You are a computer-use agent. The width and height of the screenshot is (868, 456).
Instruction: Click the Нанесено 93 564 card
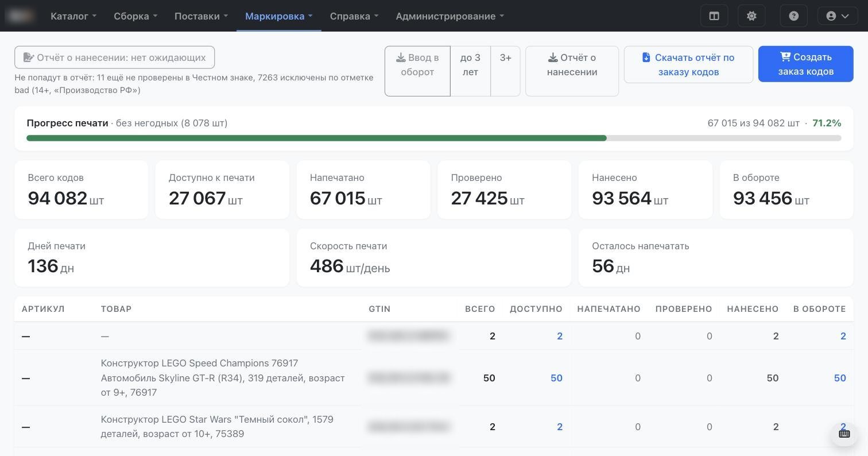coord(645,190)
